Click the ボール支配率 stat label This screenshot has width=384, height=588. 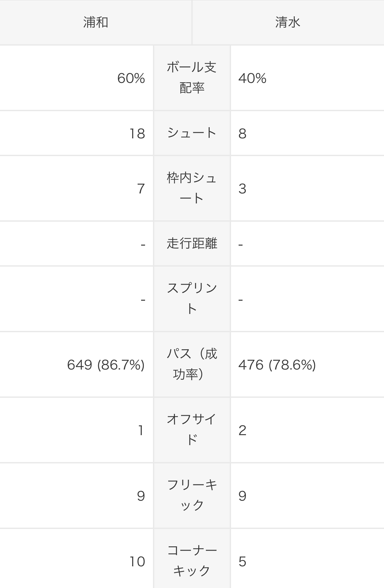[x=192, y=78]
